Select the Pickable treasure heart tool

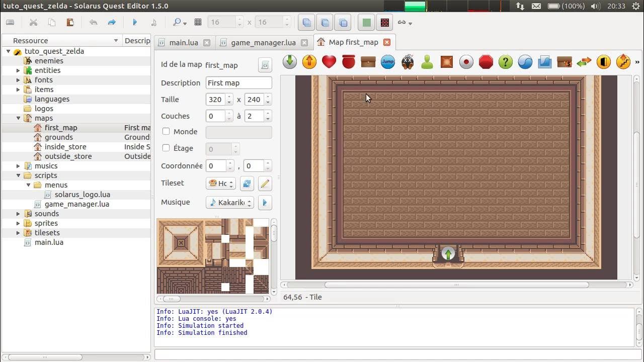coord(329,62)
